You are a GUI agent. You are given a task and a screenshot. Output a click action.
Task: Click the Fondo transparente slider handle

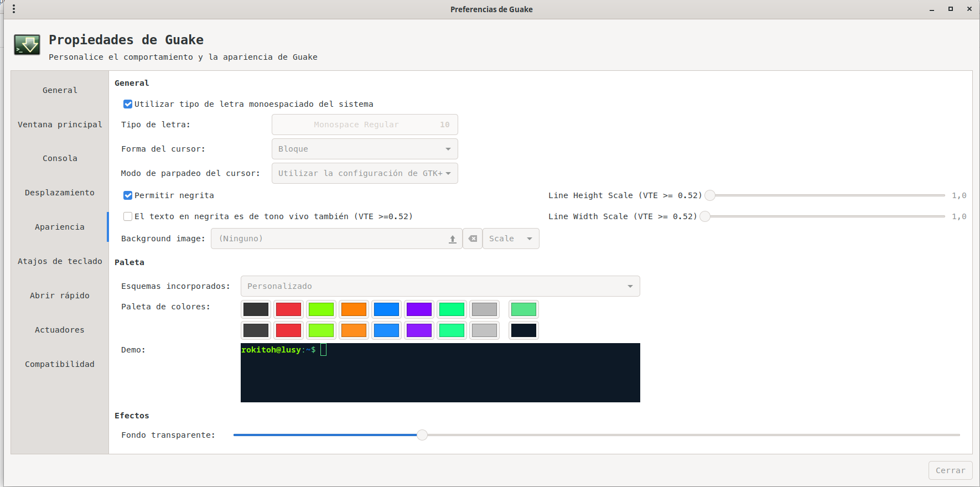[422, 435]
